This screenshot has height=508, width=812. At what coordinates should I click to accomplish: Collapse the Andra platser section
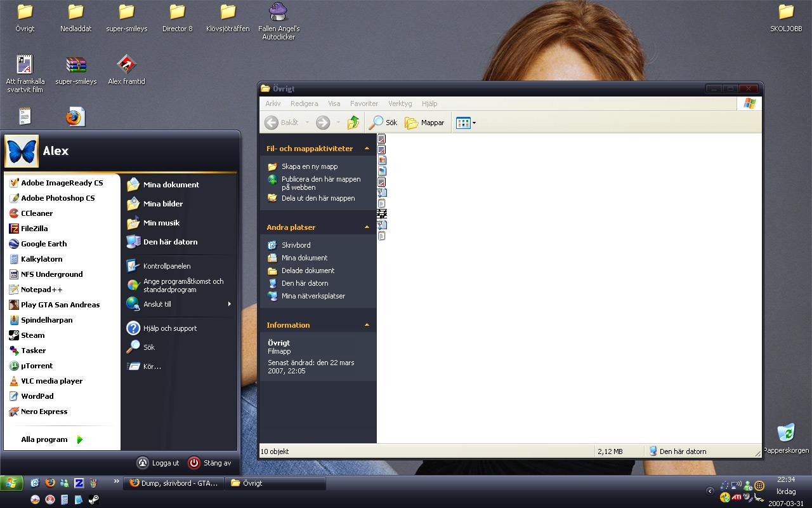[367, 227]
